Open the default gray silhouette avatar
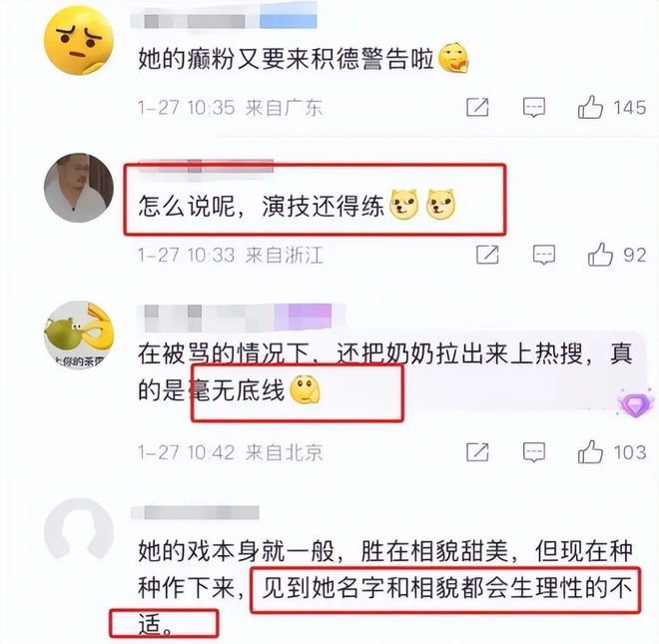 pyautogui.click(x=79, y=532)
